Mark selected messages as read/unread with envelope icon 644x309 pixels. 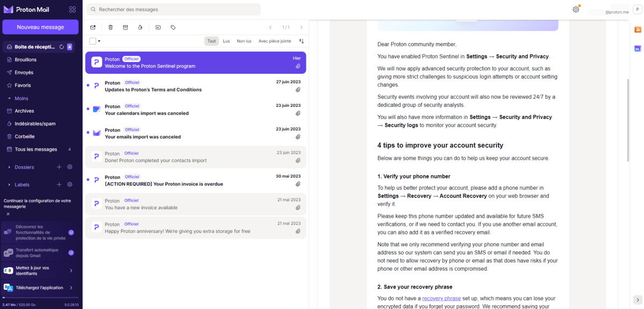tap(93, 27)
